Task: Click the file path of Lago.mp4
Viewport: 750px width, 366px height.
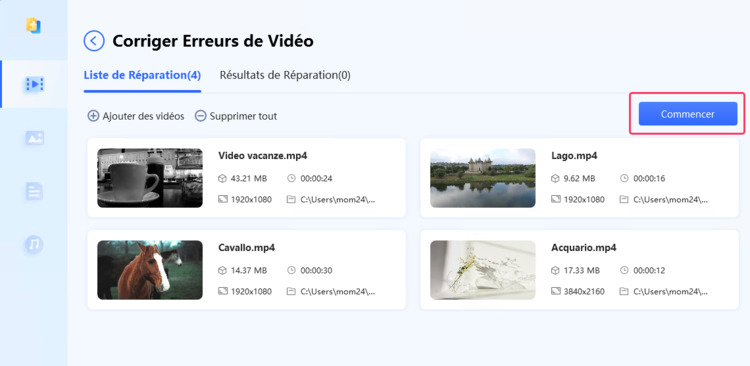Action: [671, 200]
